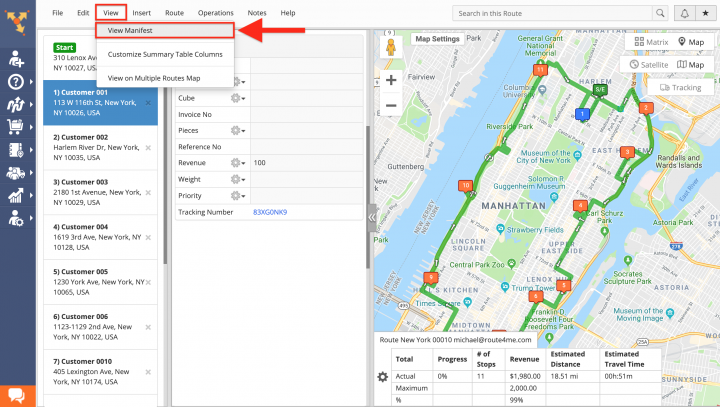Select the Customer 001 stop
The height and width of the screenshot is (407, 720).
pos(101,102)
